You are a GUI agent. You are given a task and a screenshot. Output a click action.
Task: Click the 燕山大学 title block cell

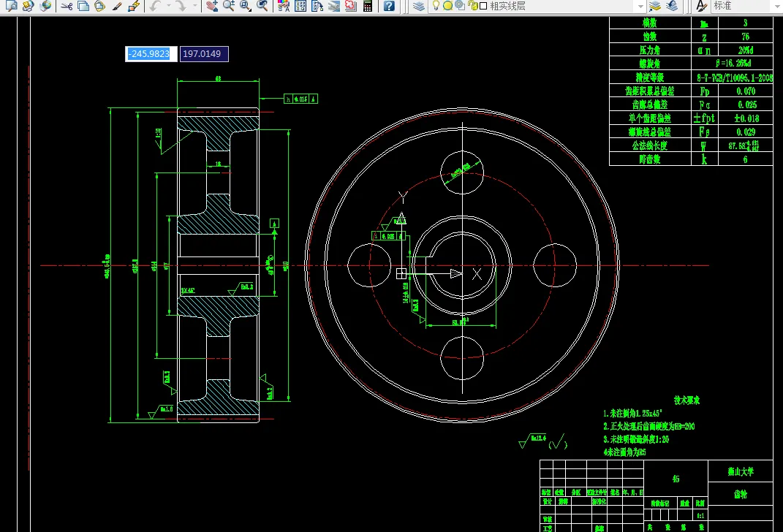pos(741,471)
